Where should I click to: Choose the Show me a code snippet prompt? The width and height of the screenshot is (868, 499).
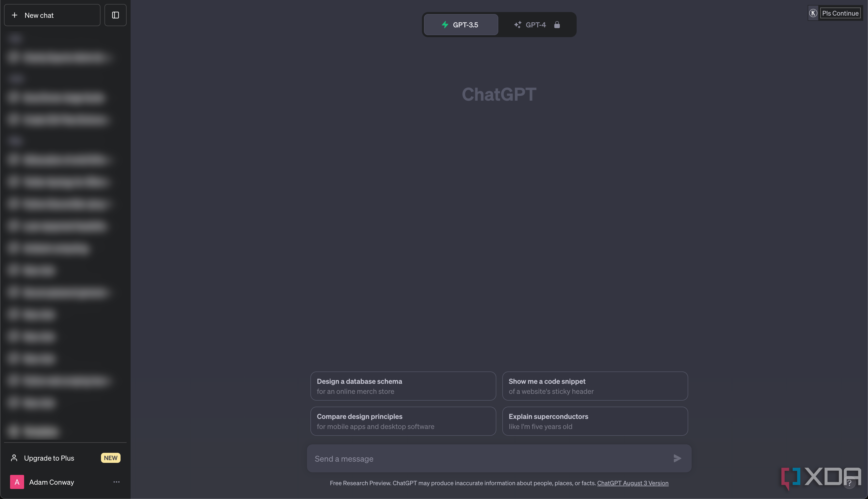click(x=595, y=386)
